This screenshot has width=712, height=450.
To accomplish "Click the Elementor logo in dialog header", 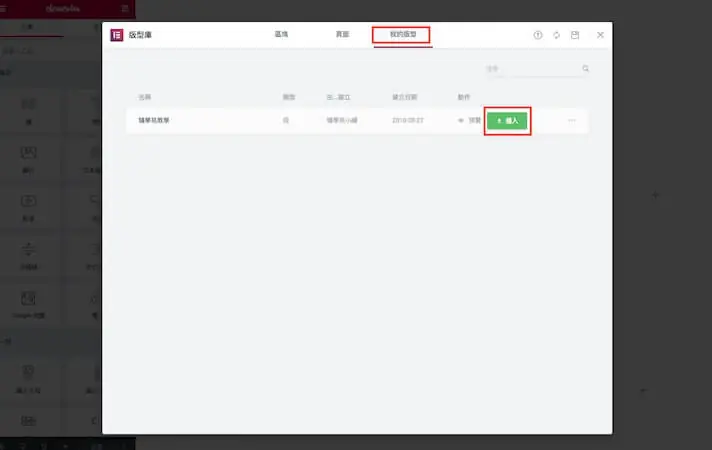I will click(x=117, y=35).
